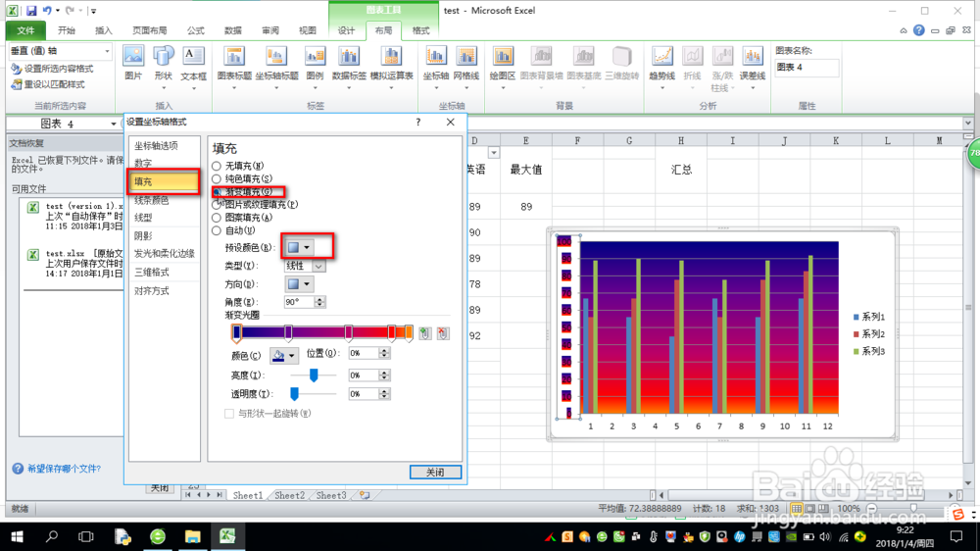Image resolution: width=980 pixels, height=551 pixels.
Task: Switch to the 开始 (Home) ribbon tab
Action: tap(67, 30)
